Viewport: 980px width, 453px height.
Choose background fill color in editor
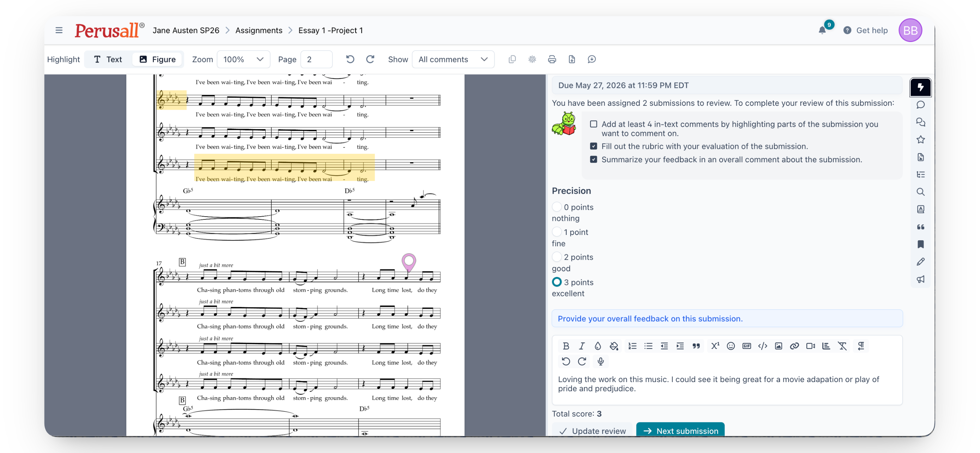click(x=613, y=346)
